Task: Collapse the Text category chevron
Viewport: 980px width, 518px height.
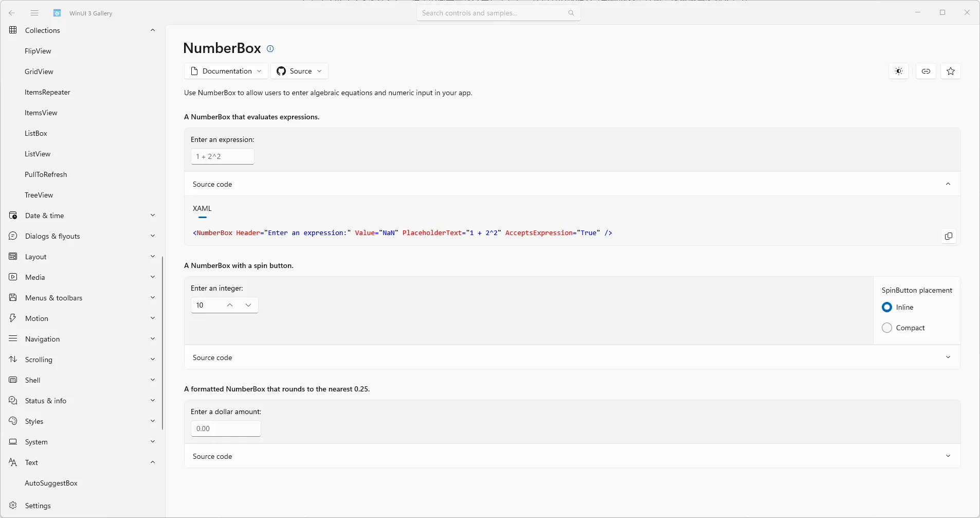Action: click(x=153, y=462)
